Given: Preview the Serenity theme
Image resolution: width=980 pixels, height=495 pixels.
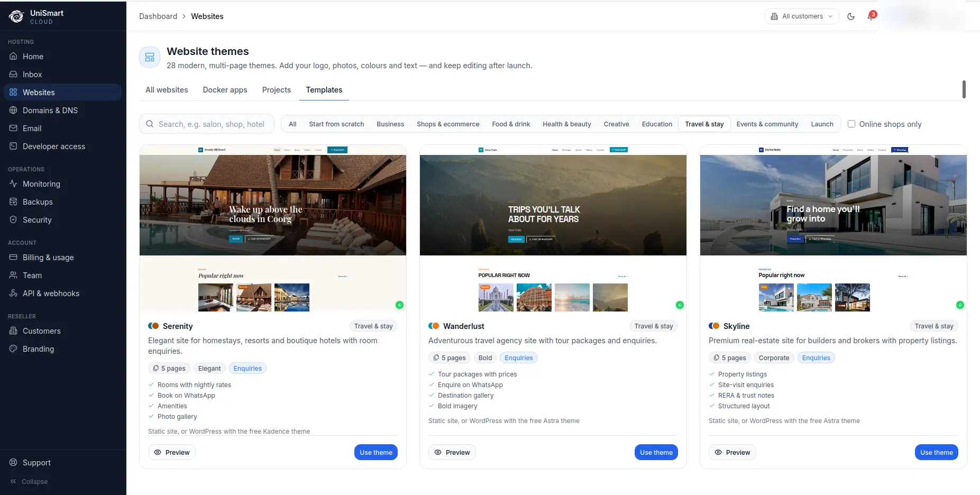Looking at the screenshot, I should [172, 452].
